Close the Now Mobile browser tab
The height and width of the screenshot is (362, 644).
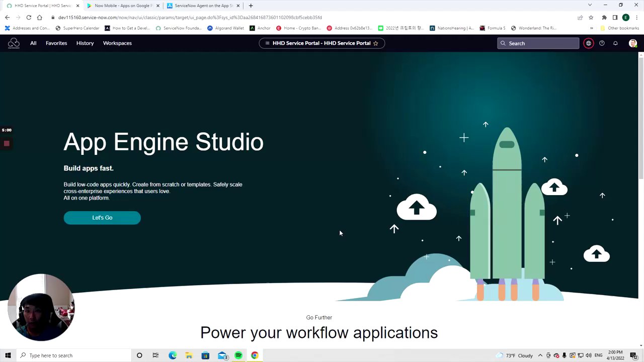[158, 6]
